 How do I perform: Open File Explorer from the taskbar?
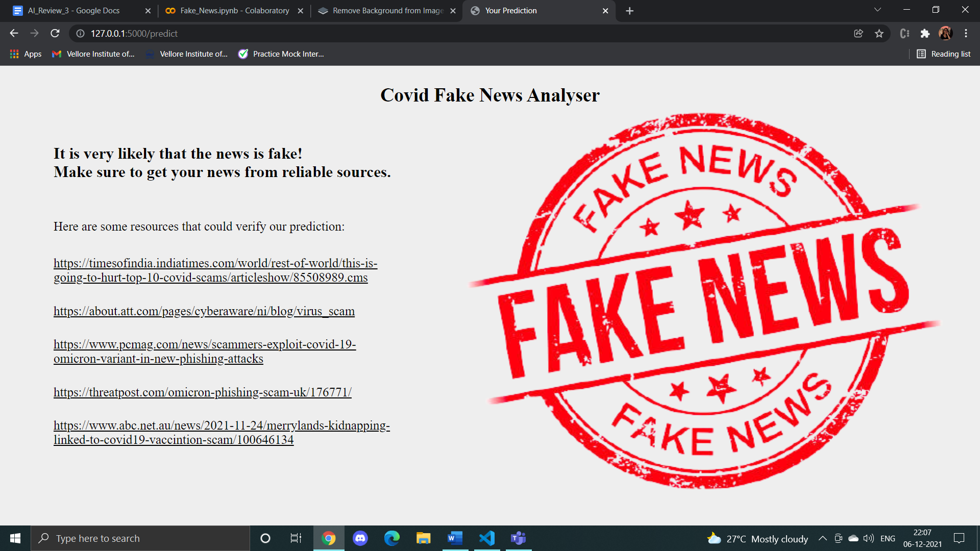click(x=423, y=538)
